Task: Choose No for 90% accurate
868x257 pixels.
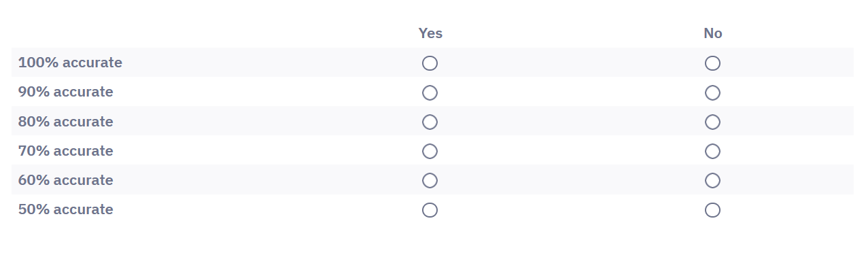Action: pos(712,92)
